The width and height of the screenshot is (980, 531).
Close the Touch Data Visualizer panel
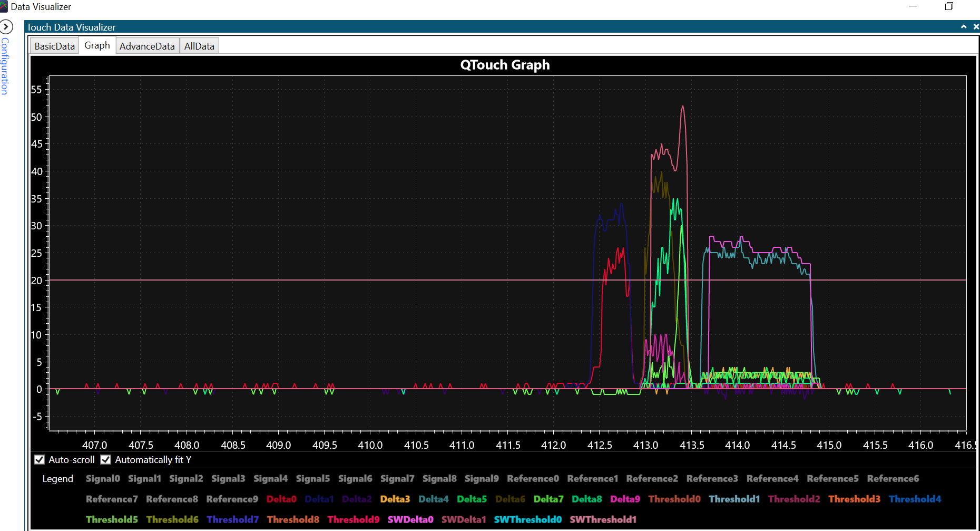pos(976,26)
